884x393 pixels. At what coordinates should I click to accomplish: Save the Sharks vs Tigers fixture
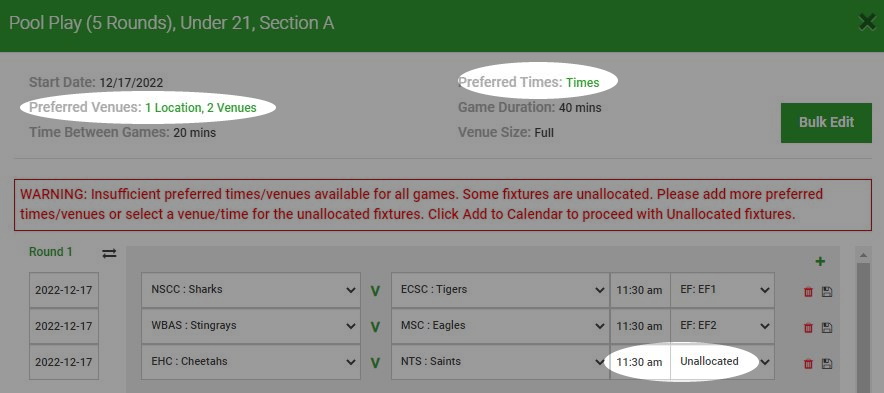coord(827,292)
